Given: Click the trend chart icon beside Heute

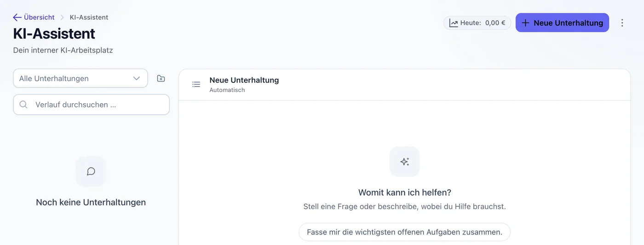Looking at the screenshot, I should pos(454,23).
